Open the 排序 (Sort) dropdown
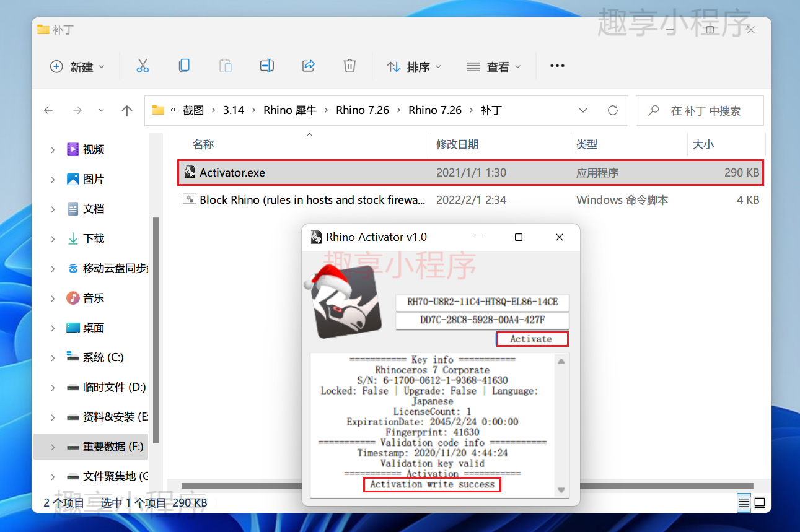The width and height of the screenshot is (800, 532). 414,67
